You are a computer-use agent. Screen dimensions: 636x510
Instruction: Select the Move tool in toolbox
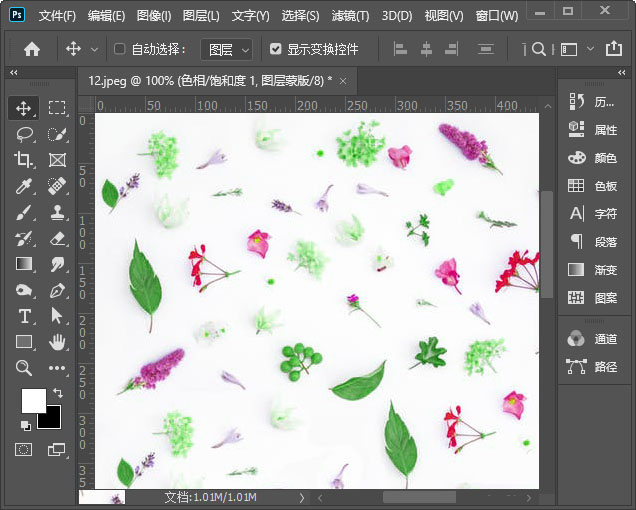(x=24, y=108)
